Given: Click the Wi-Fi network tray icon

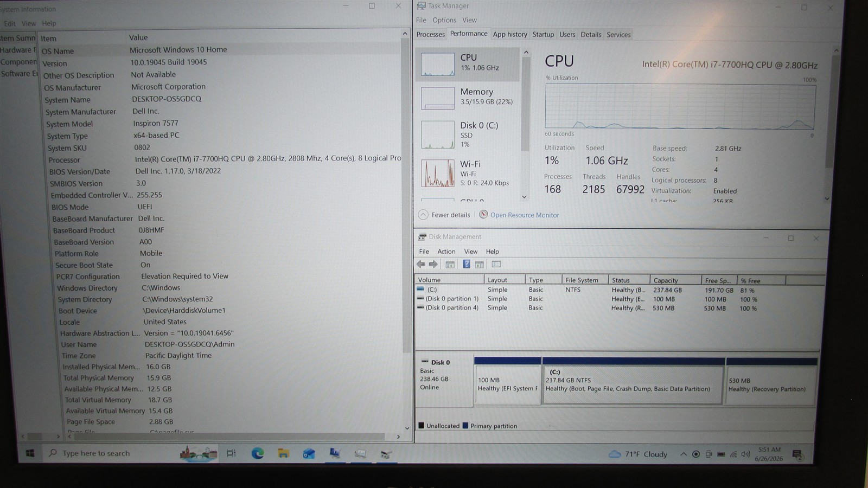Looking at the screenshot, I should click(733, 454).
